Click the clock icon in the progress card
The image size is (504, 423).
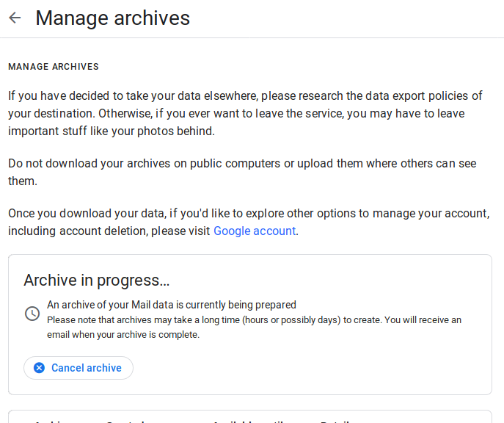point(32,314)
